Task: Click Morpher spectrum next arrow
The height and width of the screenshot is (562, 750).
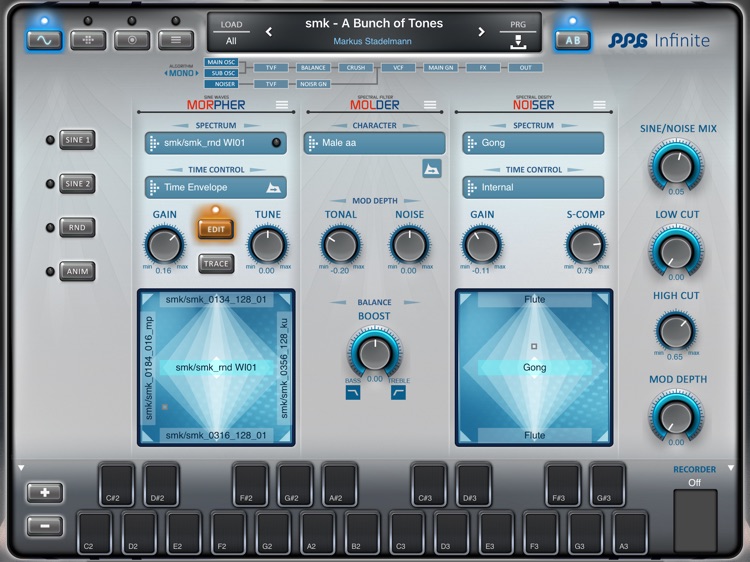Action: click(x=252, y=126)
